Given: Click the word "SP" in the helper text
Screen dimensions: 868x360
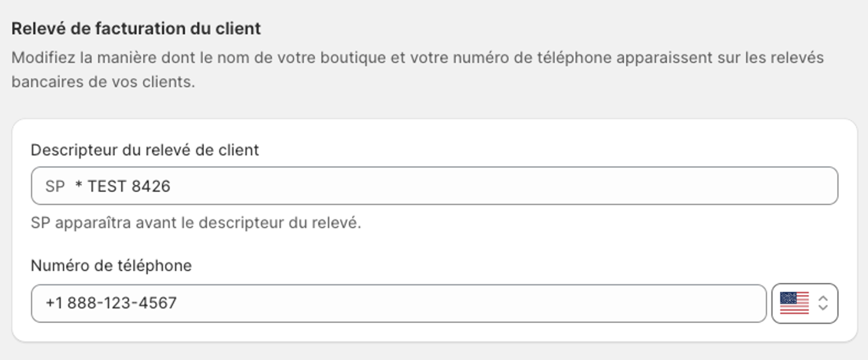Looking at the screenshot, I should (x=41, y=224).
